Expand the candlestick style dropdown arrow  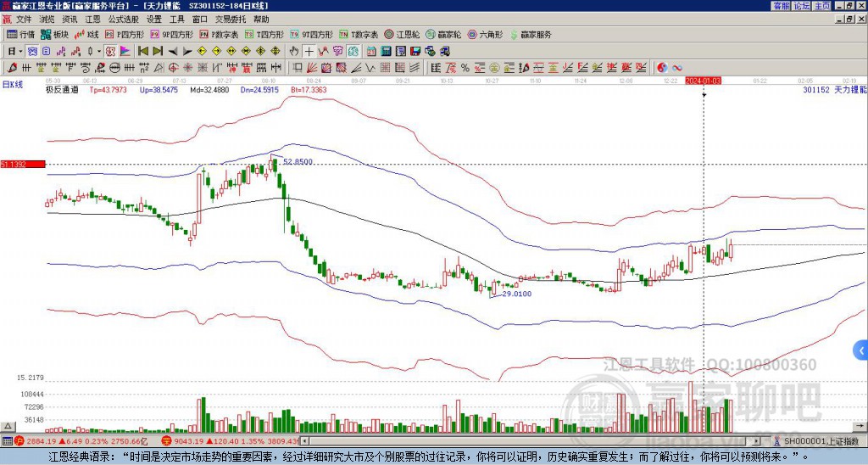(x=99, y=51)
